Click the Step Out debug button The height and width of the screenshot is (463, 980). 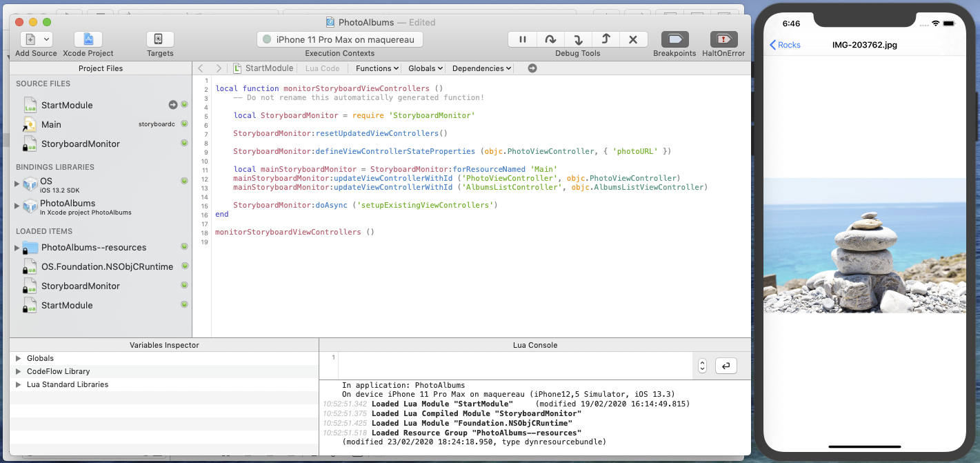pos(606,39)
